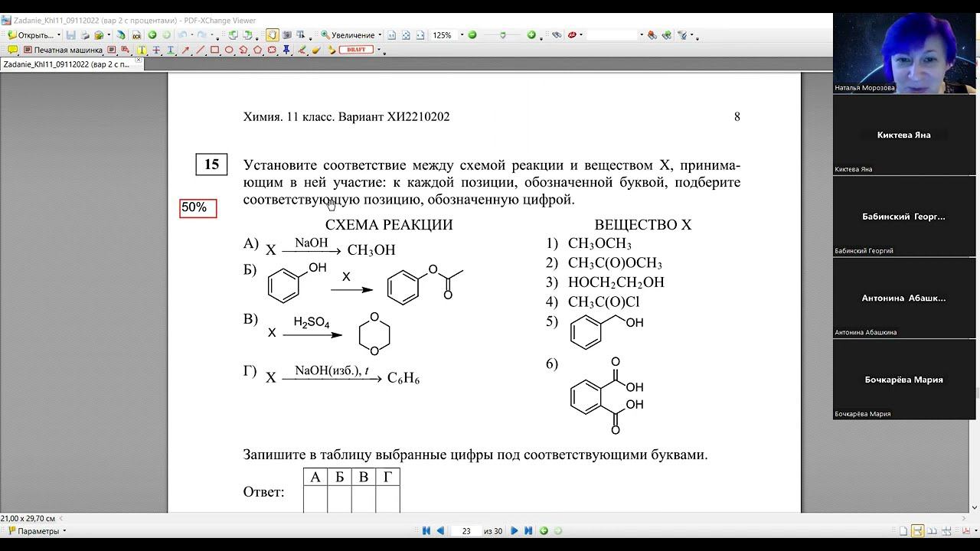Screen dimensions: 980x551
Task: Select the Eraser tool
Action: pyautogui.click(x=316, y=50)
